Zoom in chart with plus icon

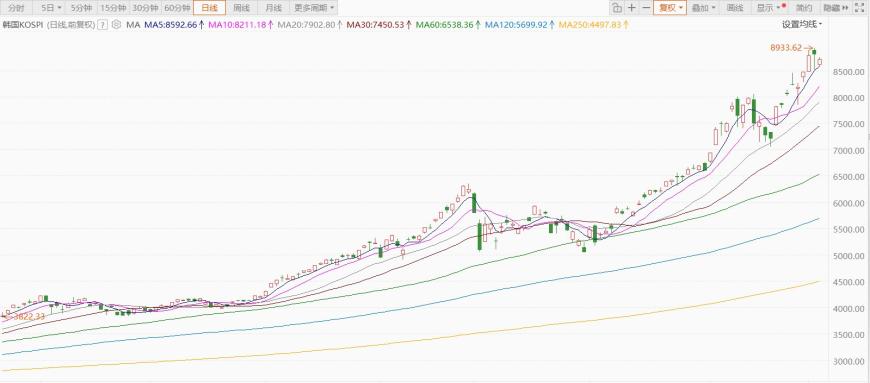click(631, 8)
